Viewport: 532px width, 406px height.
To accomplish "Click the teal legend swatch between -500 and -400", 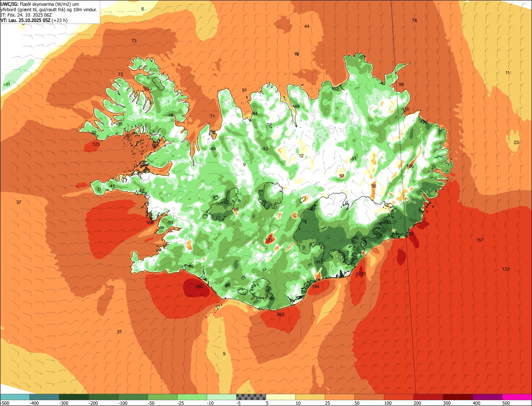I will click(15, 397).
